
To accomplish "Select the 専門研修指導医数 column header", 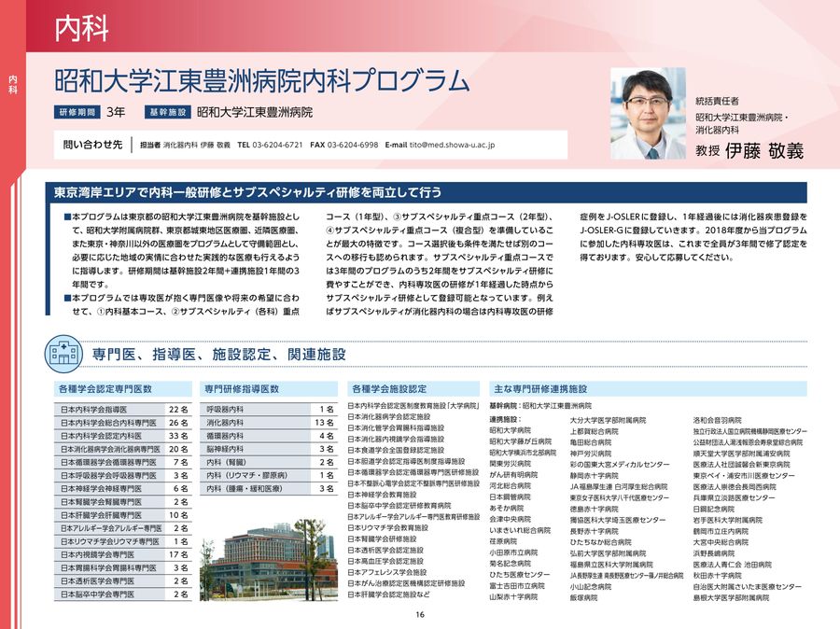I will pos(269,389).
